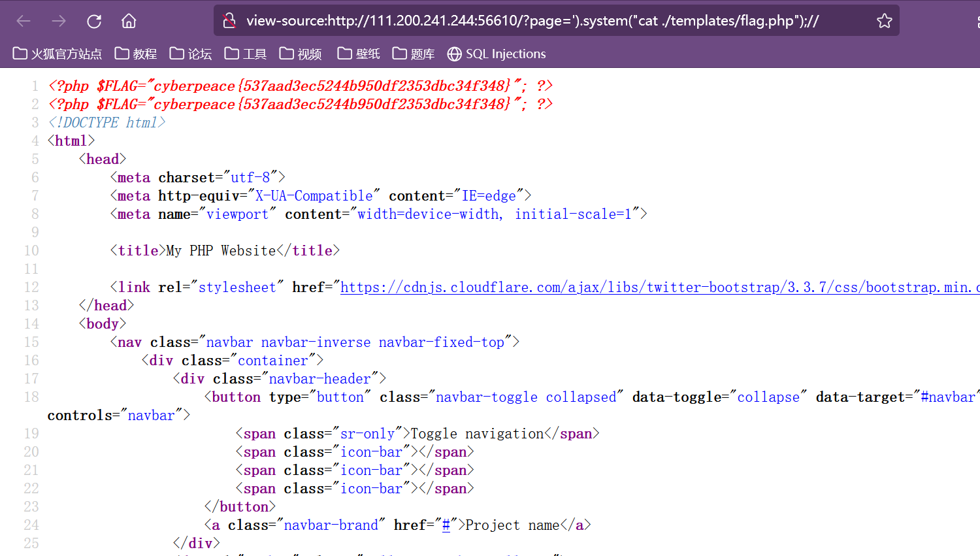
Task: Select the 'navbar-header' class value
Action: [320, 379]
